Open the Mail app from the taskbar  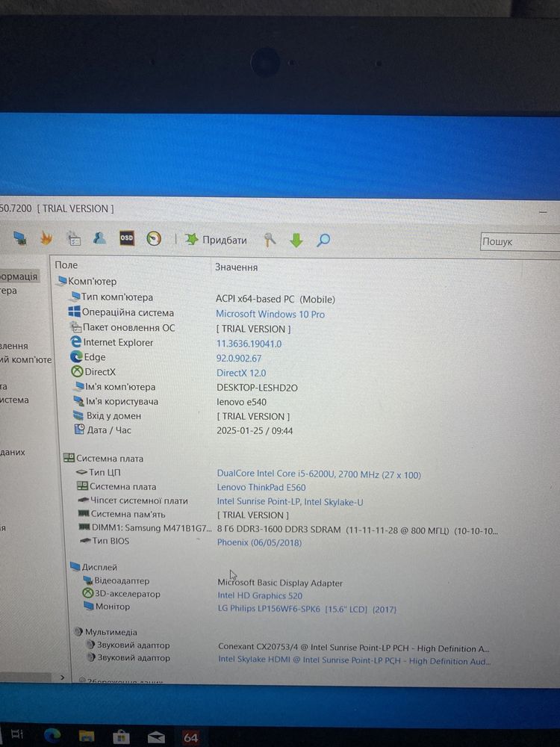click(156, 738)
